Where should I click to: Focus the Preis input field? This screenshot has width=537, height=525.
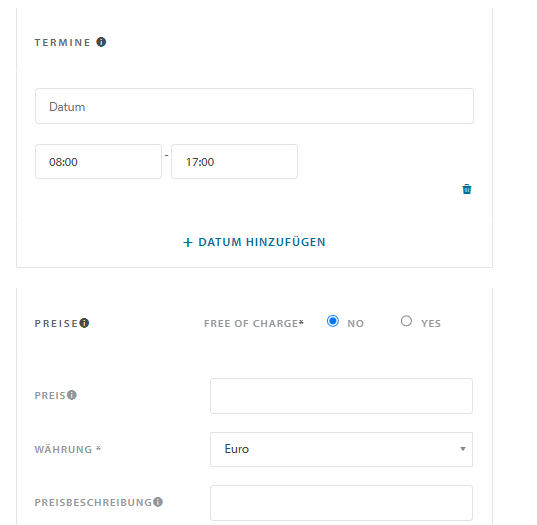coord(341,396)
